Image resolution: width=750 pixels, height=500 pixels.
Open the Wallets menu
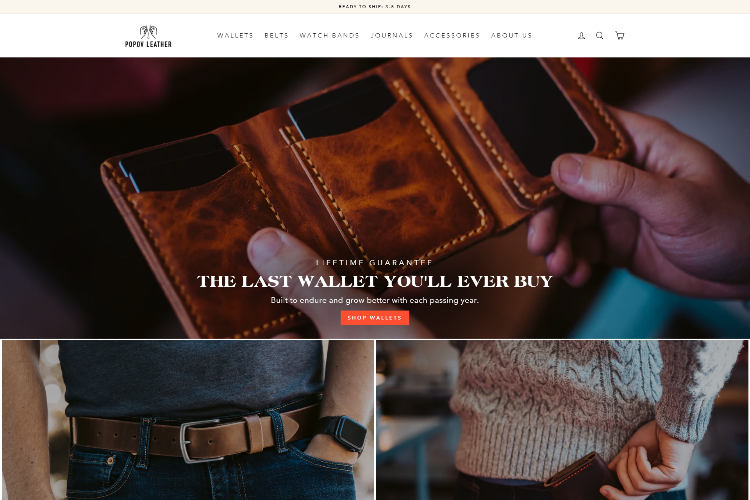(235, 35)
